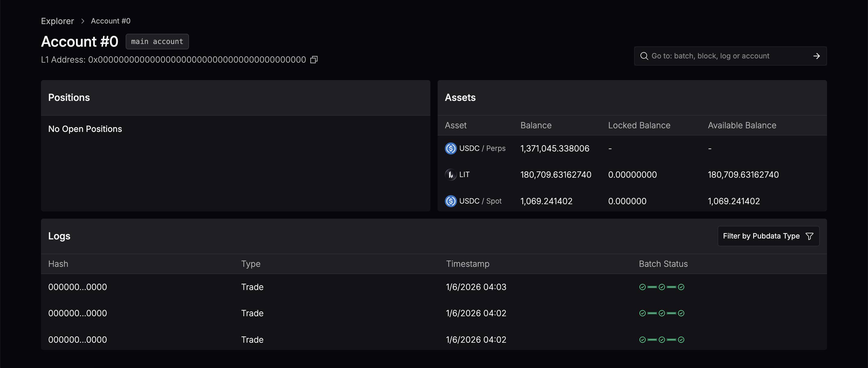
Task: Click the search magnifier icon
Action: (x=644, y=56)
